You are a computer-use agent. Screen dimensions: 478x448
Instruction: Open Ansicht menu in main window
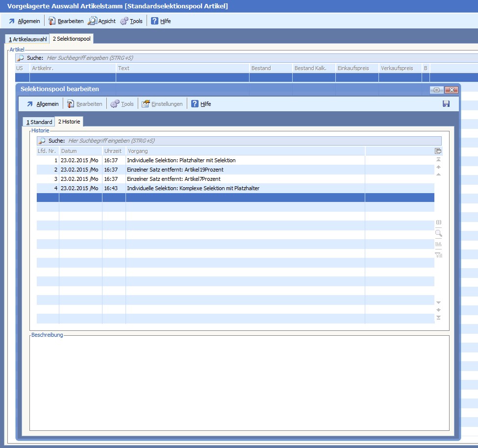click(x=101, y=21)
